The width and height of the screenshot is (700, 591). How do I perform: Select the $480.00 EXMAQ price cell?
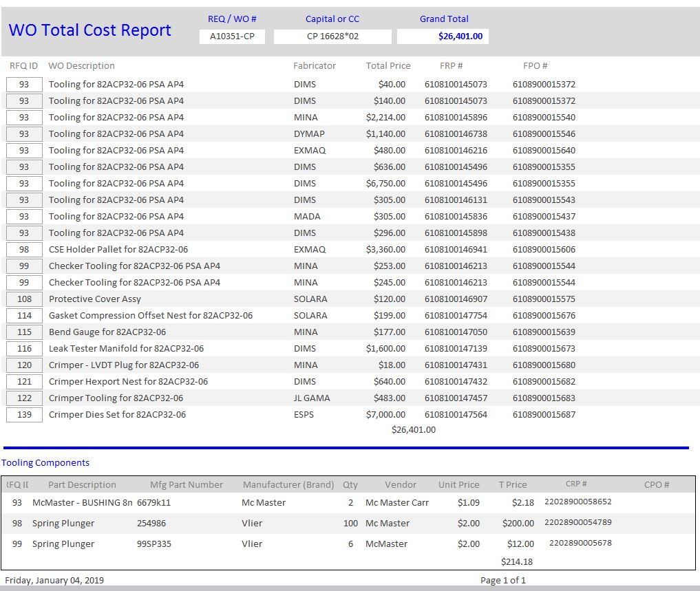click(390, 151)
